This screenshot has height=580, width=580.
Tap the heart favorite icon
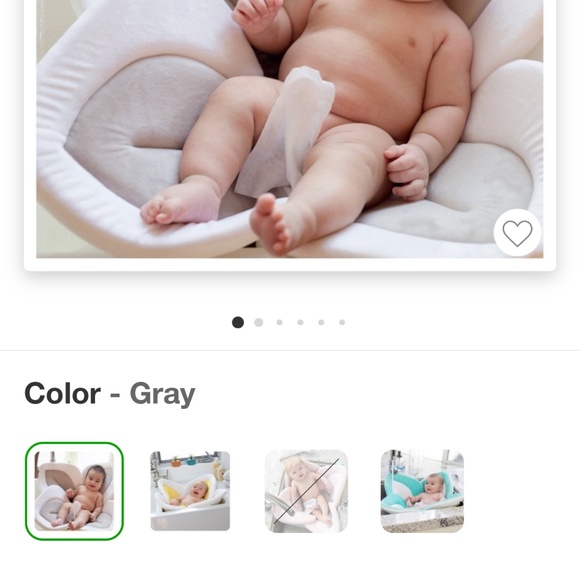(x=517, y=233)
